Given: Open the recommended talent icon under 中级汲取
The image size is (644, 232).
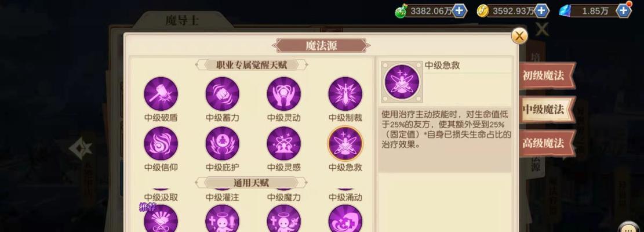Looking at the screenshot, I should point(161,219).
